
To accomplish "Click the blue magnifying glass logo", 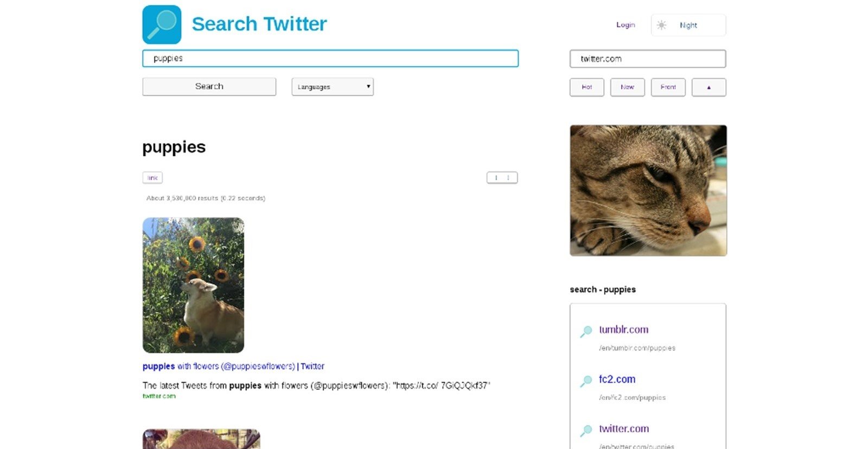I will [x=162, y=24].
